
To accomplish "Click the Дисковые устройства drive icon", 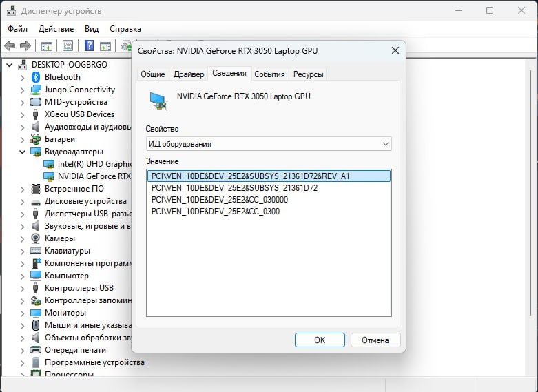I will (36, 202).
